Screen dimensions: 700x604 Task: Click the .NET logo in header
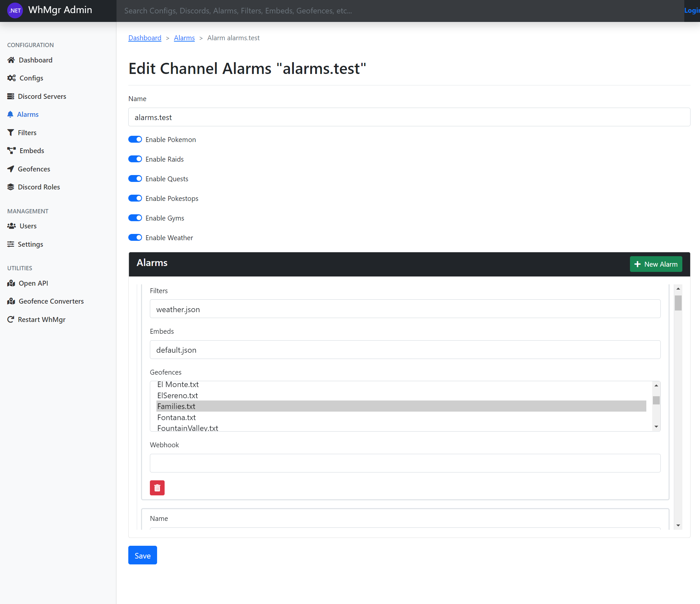(15, 10)
